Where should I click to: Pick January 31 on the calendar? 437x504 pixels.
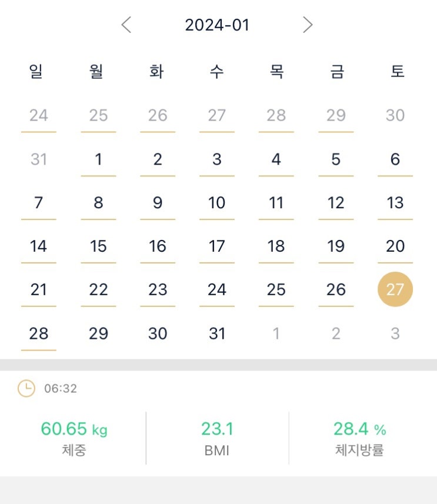pos(217,333)
